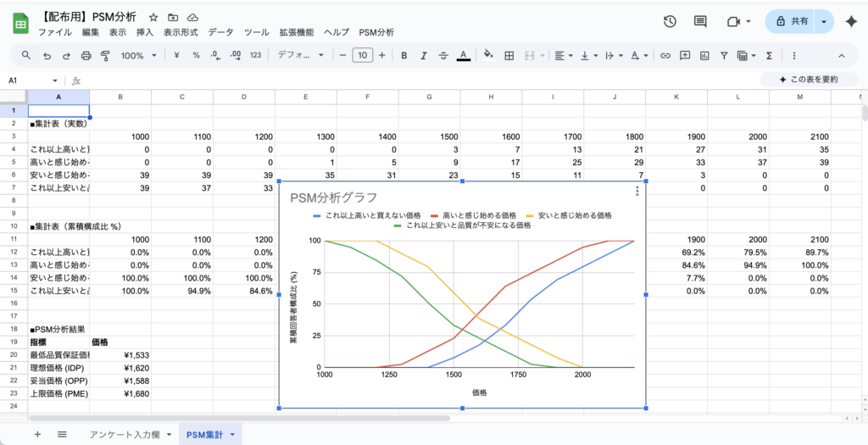The width and height of the screenshot is (868, 445).
Task: Open the borders tool
Action: (x=509, y=55)
